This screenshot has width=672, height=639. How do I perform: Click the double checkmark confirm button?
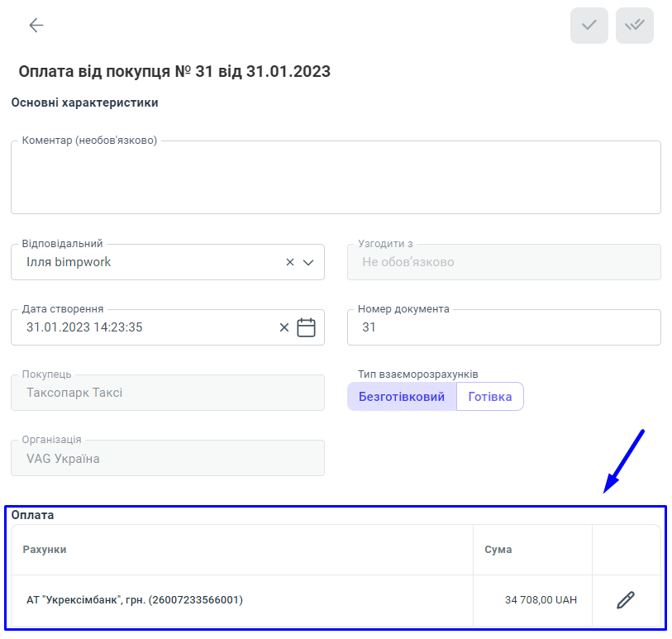pyautogui.click(x=634, y=26)
